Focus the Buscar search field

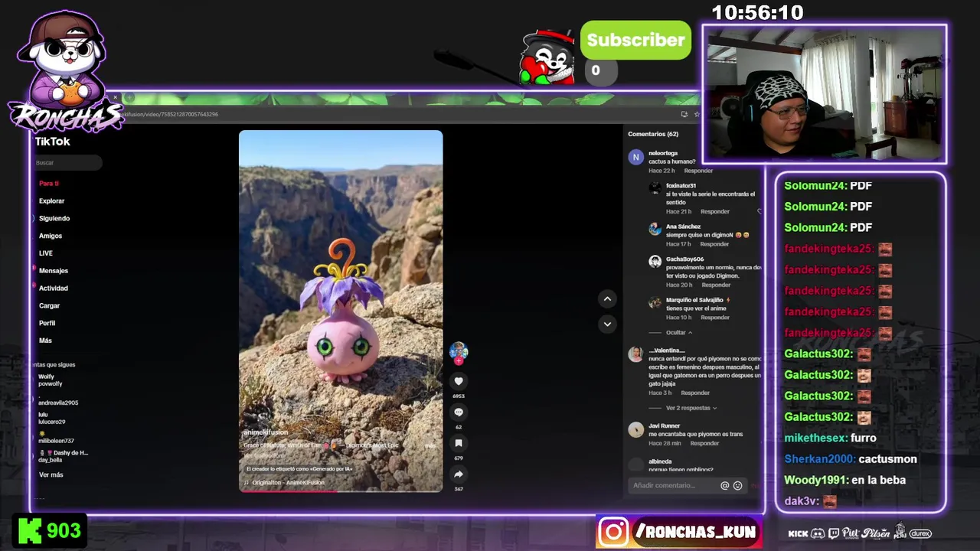(67, 162)
